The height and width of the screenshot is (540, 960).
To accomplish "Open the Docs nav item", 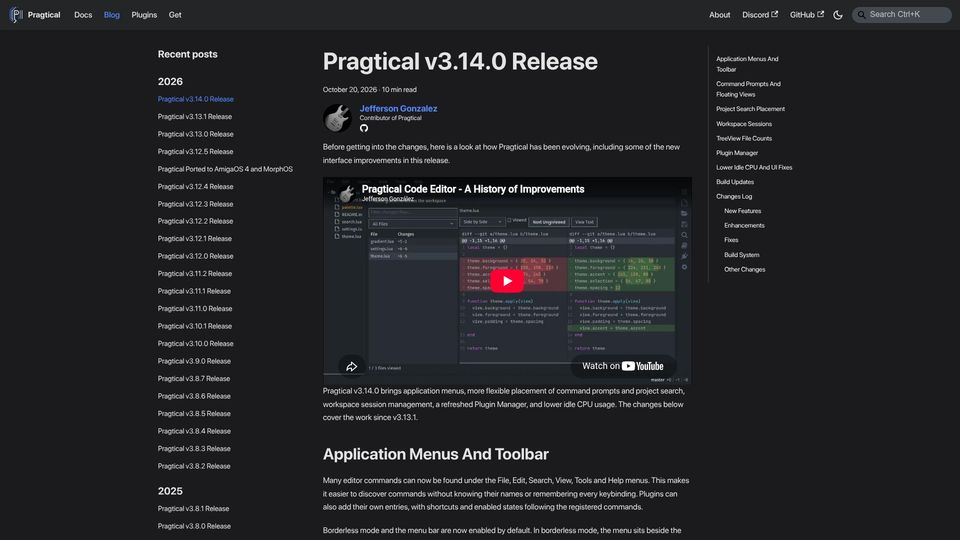I will [x=83, y=15].
